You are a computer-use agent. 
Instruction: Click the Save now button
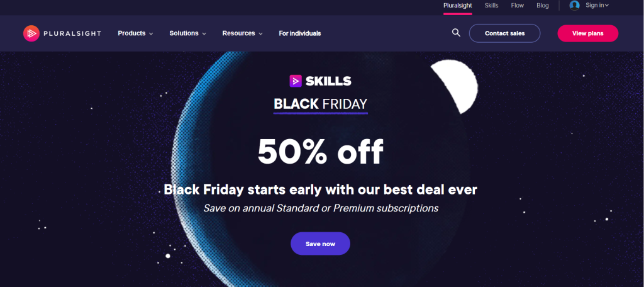point(320,244)
